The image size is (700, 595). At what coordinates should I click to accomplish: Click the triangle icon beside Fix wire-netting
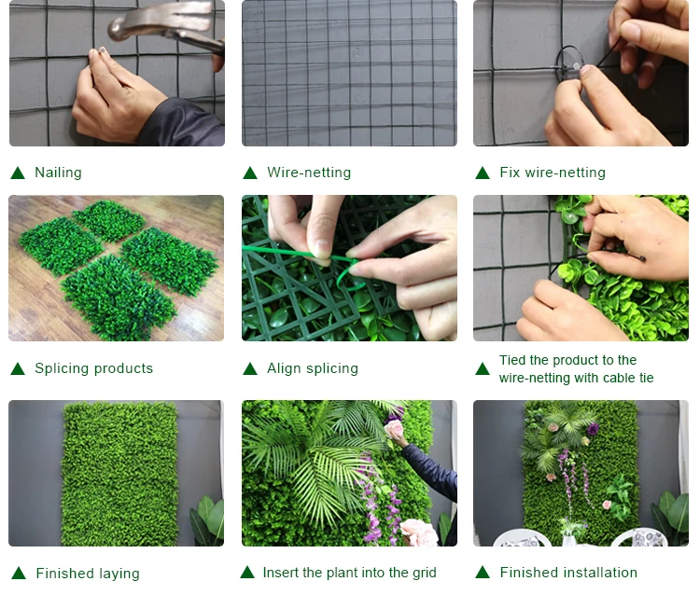(x=483, y=173)
